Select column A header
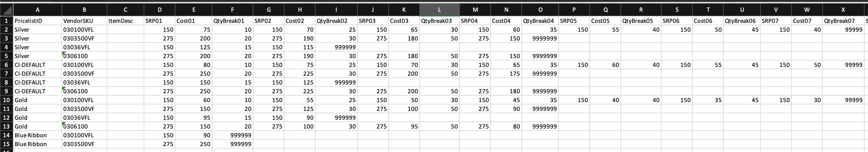 pos(38,10)
